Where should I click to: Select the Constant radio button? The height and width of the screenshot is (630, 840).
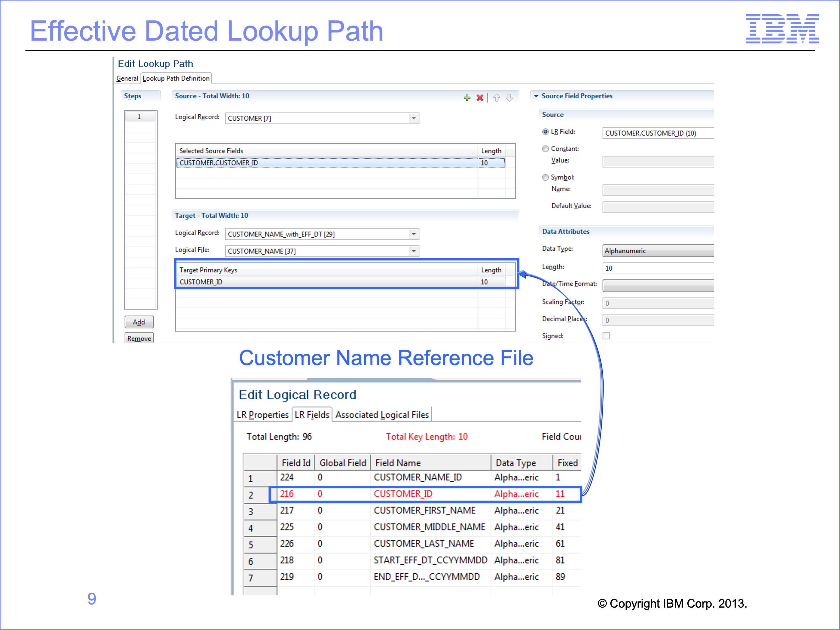coord(545,149)
